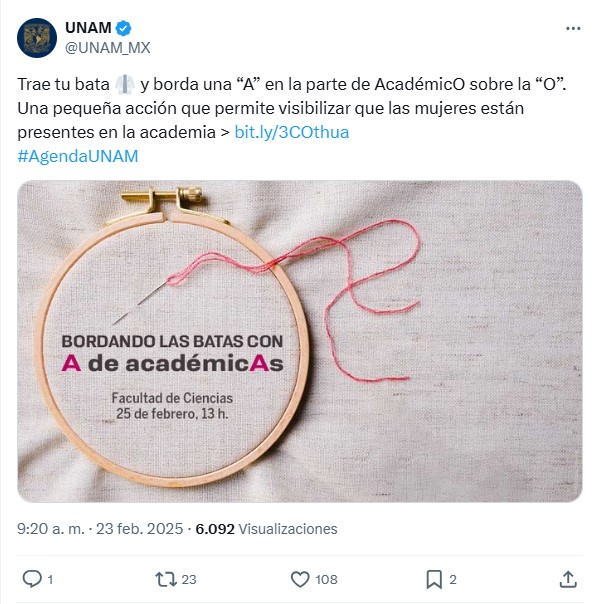This screenshot has height=604, width=598.
Task: Bookmark the tweet with bookmark icon
Action: (x=434, y=579)
